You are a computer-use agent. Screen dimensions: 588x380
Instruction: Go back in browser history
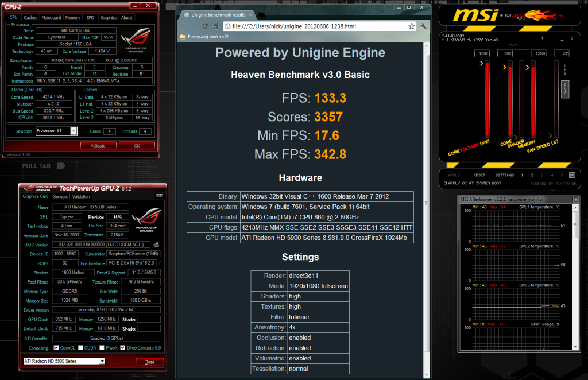coord(184,26)
